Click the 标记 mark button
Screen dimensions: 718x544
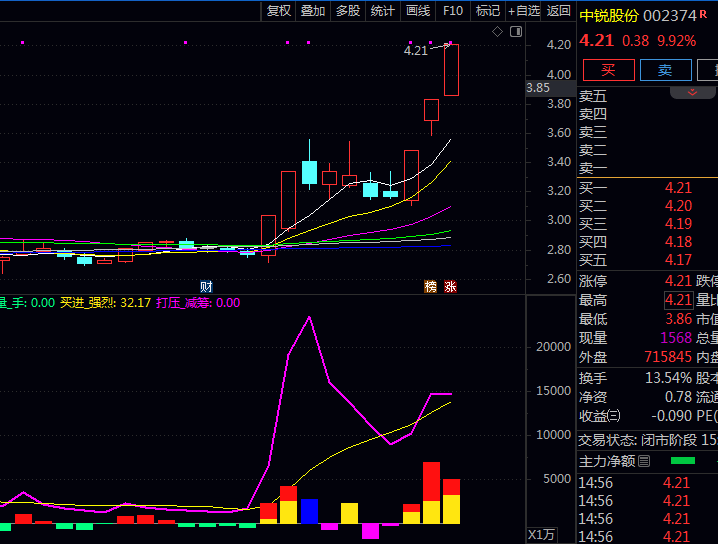[x=488, y=11]
